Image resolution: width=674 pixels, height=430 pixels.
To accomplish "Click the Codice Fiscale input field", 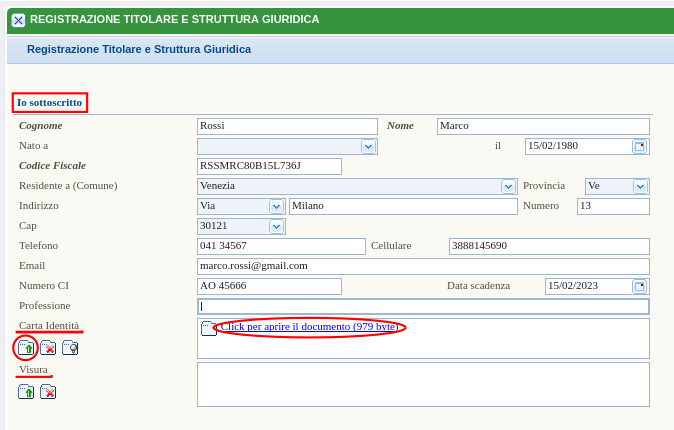I will pos(269,166).
